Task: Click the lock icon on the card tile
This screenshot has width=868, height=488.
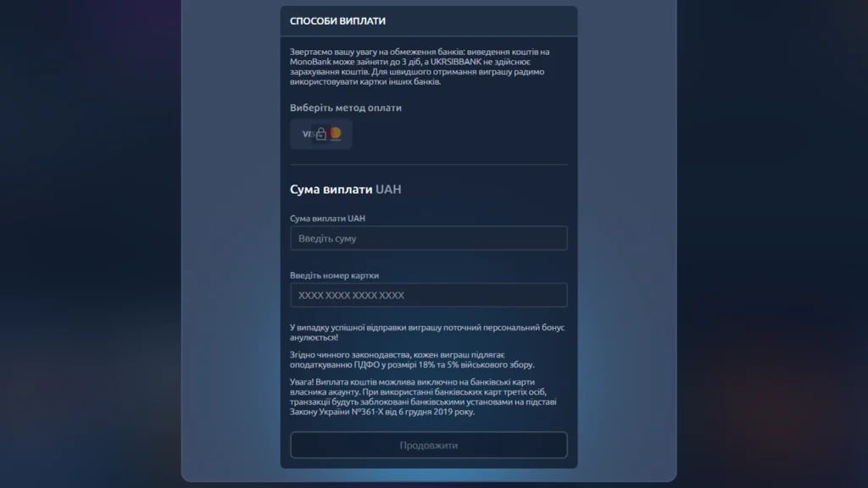Action: [321, 134]
